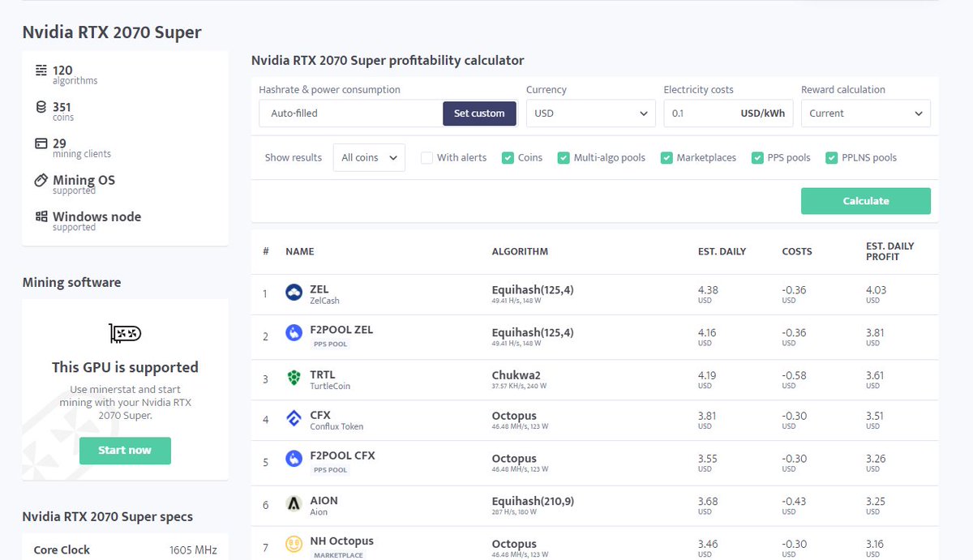Click the Set custom hashrate button
This screenshot has height=560, width=973.
click(479, 113)
